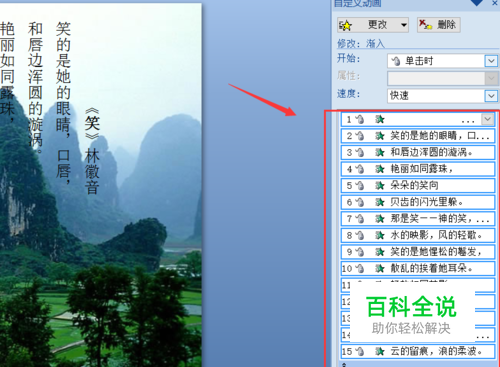Select animation item 2 笑的是她的眼睛
This screenshot has width=500, height=367.
418,136
